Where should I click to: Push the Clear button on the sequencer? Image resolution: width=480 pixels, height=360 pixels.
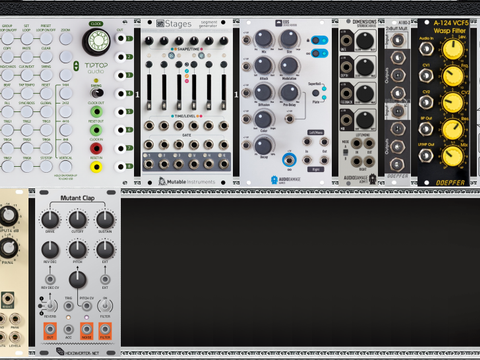46,57
